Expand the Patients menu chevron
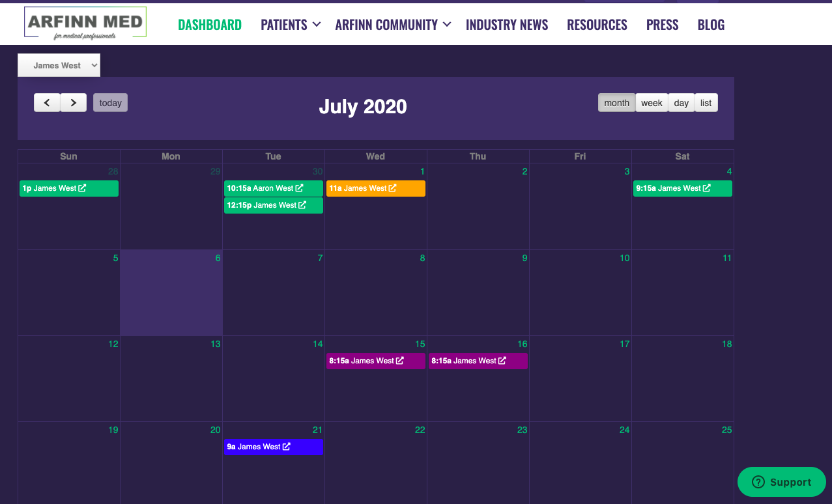This screenshot has width=832, height=504. [317, 25]
